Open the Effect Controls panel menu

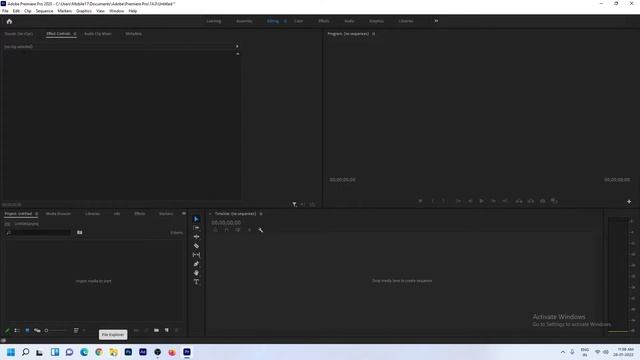(75, 34)
